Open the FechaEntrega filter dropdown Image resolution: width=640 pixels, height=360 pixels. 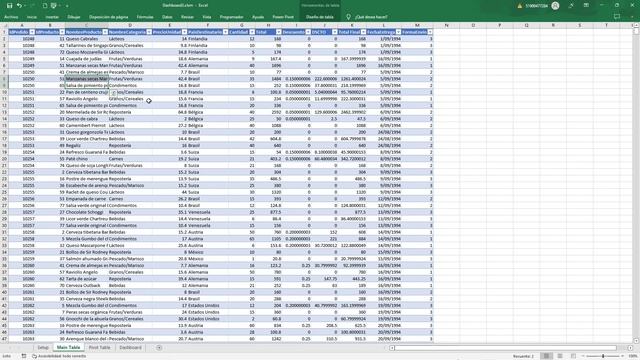[x=398, y=32]
